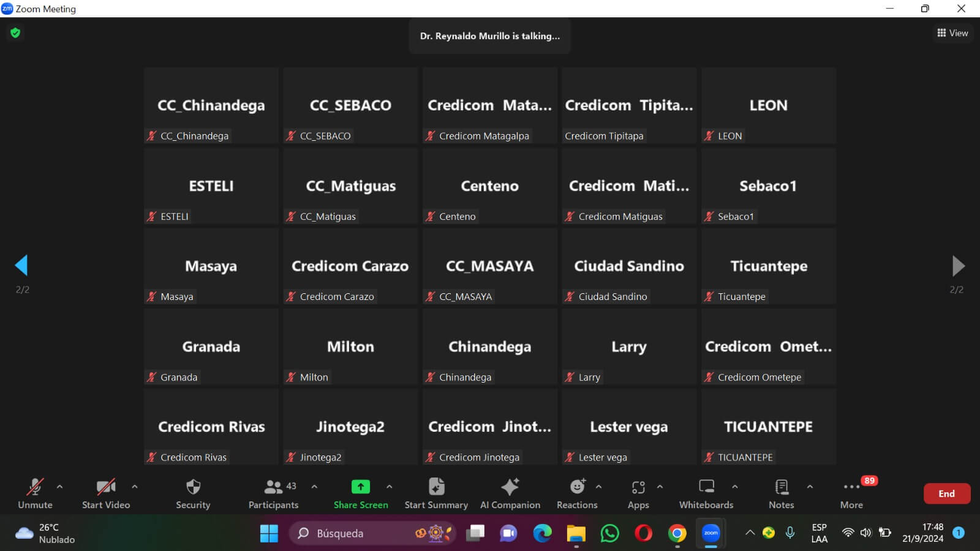Expand audio options arrow beside Unmute
The height and width of the screenshot is (551, 980).
59,487
